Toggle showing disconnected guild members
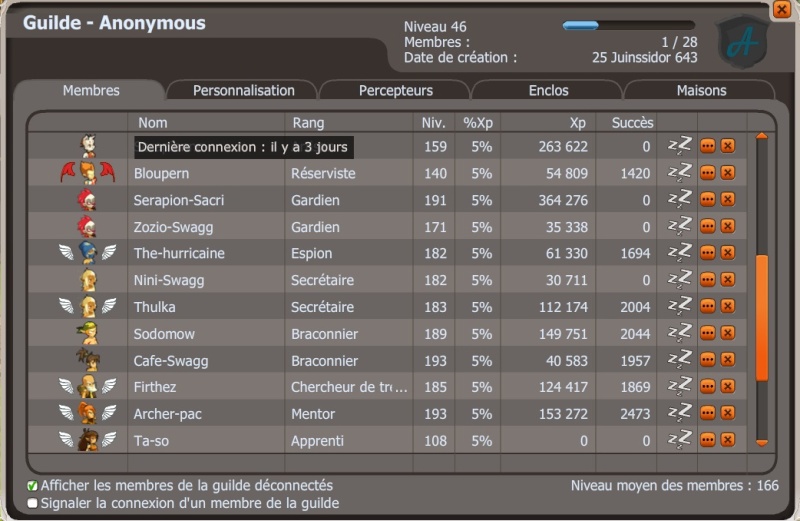 [x=32, y=486]
